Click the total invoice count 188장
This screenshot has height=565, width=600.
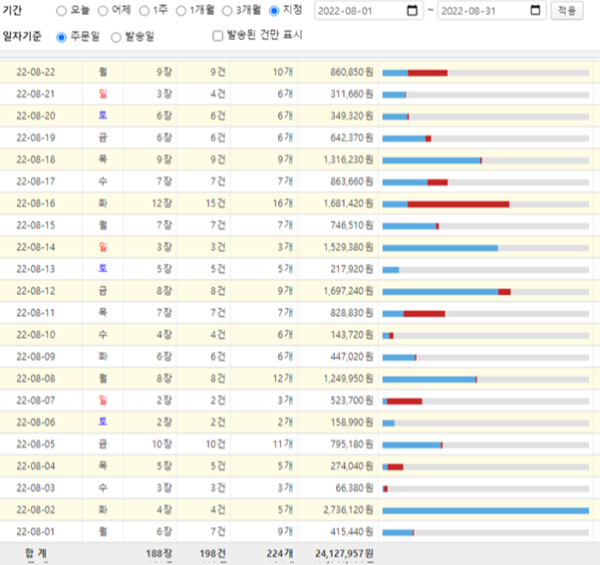pyautogui.click(x=159, y=554)
